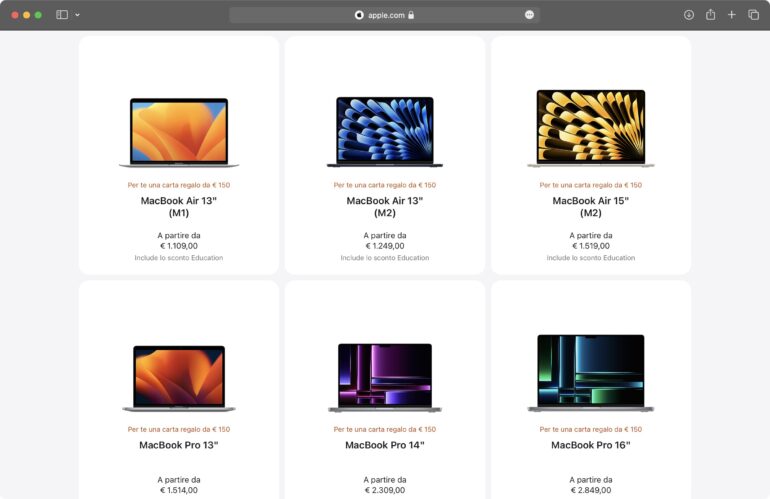Select MacBook Air 13" (M1) title
Image resolution: width=770 pixels, height=499 pixels.
[x=179, y=207]
